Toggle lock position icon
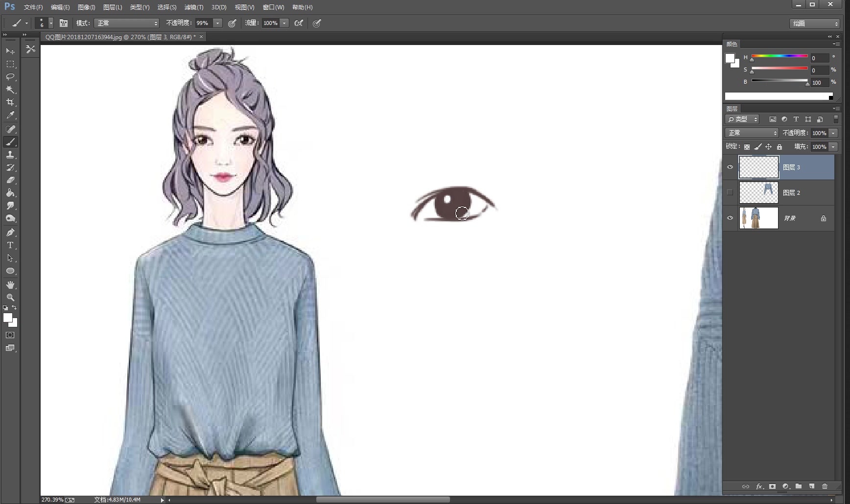 tap(768, 147)
